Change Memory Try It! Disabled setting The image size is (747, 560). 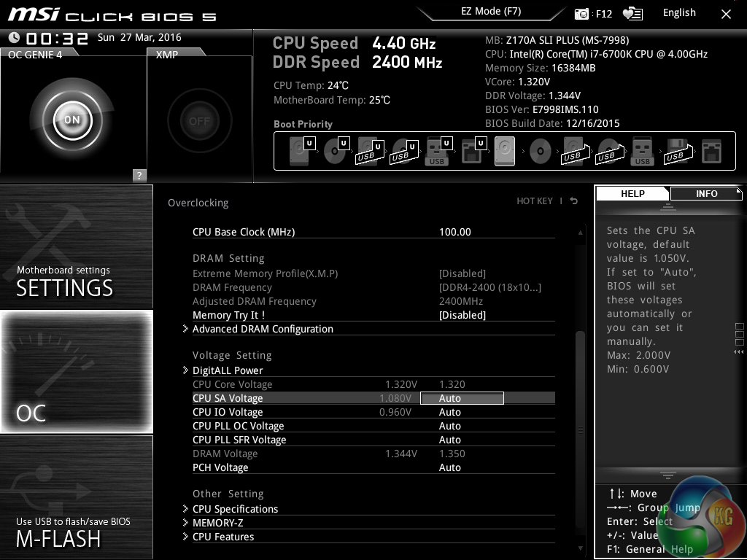462,315
